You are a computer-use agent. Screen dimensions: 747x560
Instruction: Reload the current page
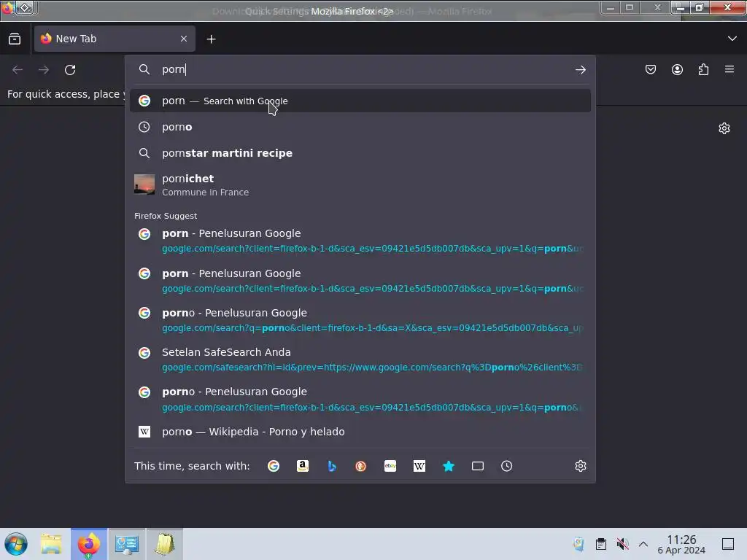70,70
